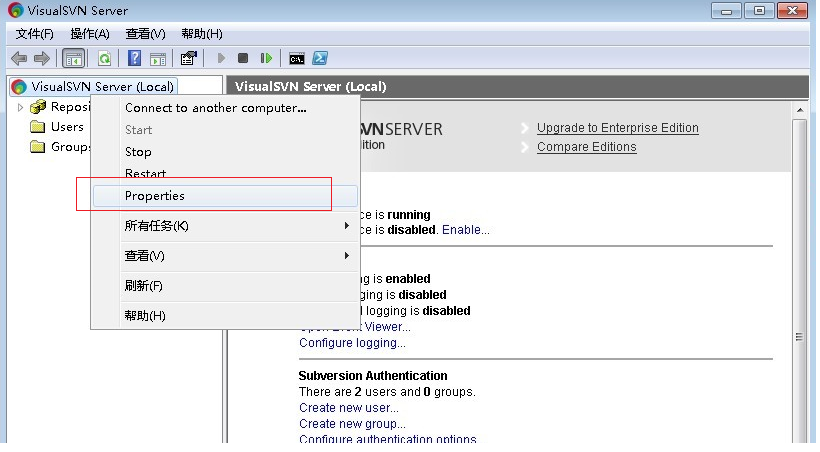Click the greyed Start context menu entry
The width and height of the screenshot is (820, 452).
(225, 130)
